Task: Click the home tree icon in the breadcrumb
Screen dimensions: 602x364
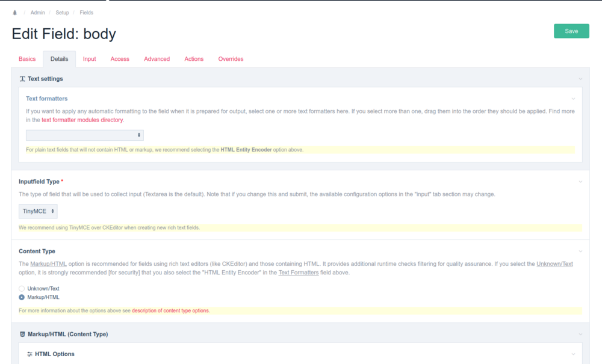Action: point(14,12)
